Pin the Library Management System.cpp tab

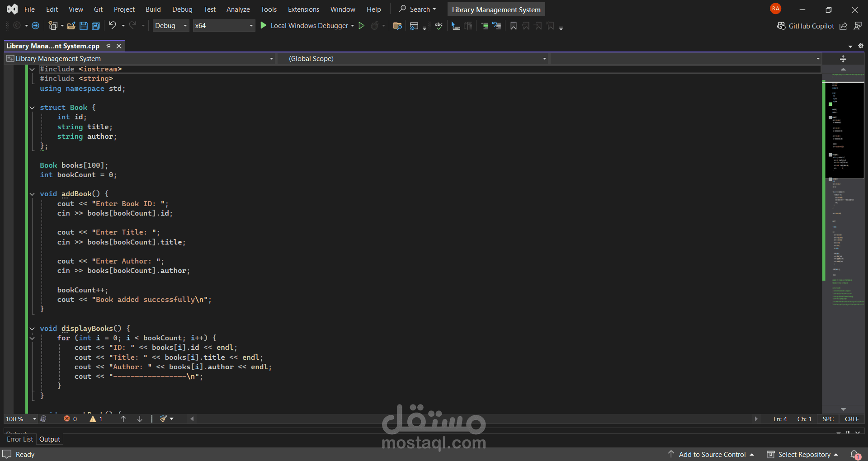[x=108, y=46]
